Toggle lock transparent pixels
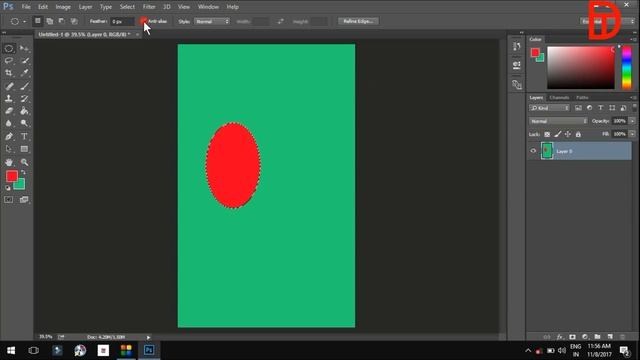Screen dimensions: 640x360 [547, 134]
